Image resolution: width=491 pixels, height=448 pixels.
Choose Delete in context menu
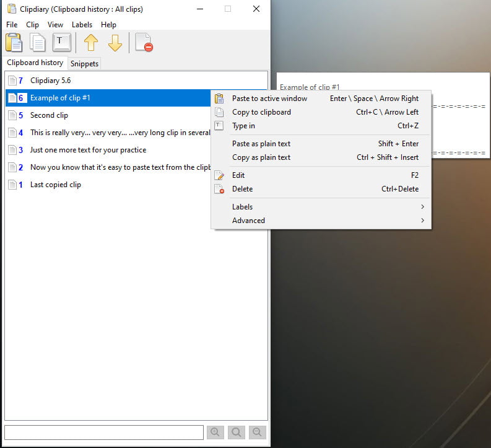[321, 189]
